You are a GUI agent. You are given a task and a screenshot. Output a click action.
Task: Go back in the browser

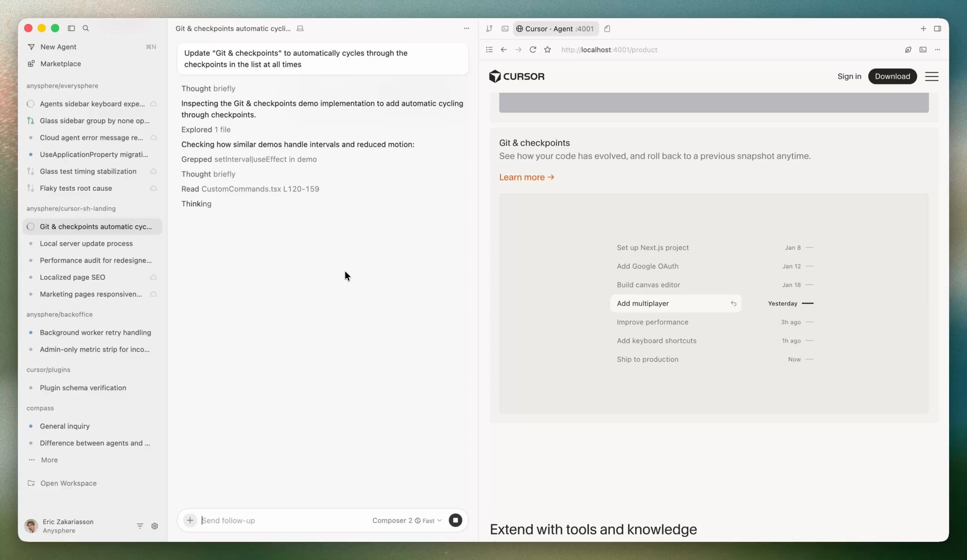pos(504,50)
